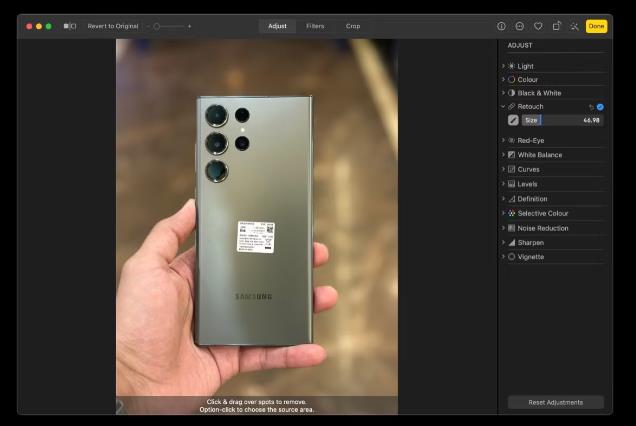Click the Rotate icon in toolbar
The image size is (636, 426).
click(556, 26)
